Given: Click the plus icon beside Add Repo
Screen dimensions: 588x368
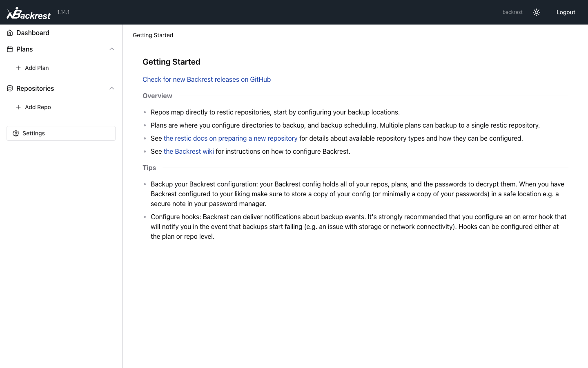Looking at the screenshot, I should [x=18, y=107].
